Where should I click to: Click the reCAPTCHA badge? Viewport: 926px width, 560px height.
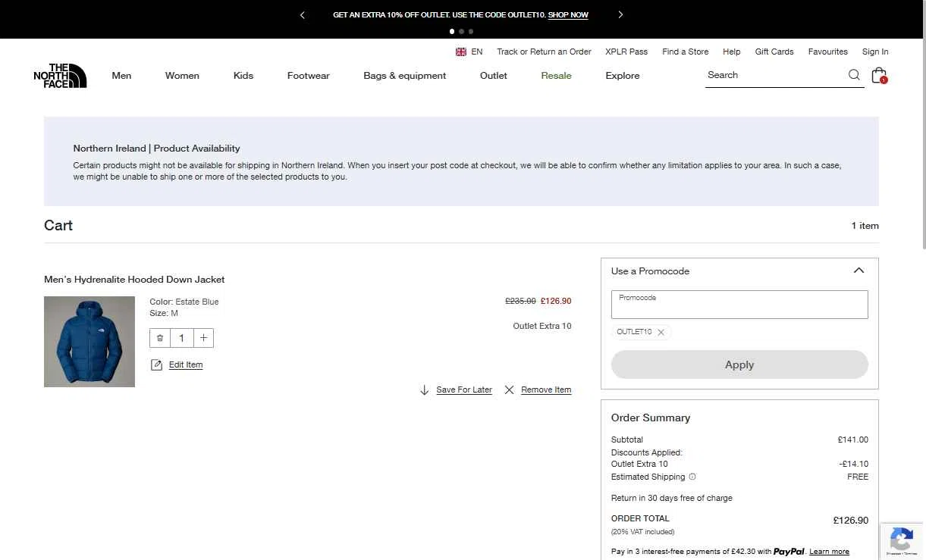(902, 541)
